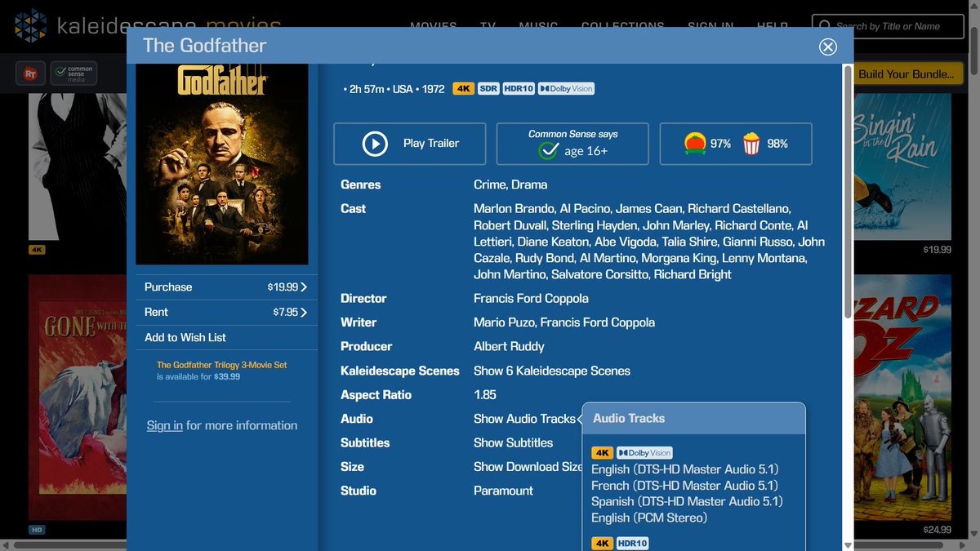This screenshot has height=551, width=980.
Task: Click cast member Robert Duvall
Action: pos(509,225)
